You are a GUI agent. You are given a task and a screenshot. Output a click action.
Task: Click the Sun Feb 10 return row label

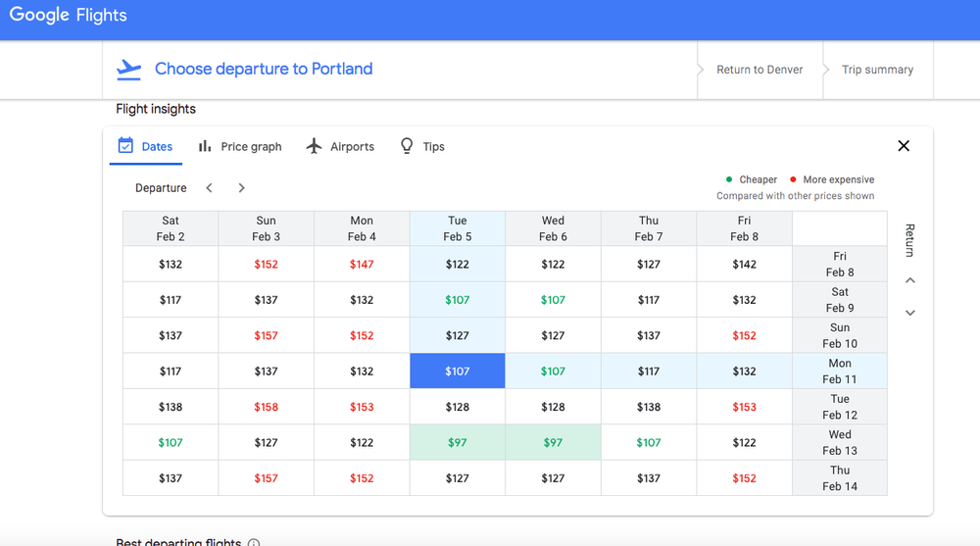tap(840, 335)
